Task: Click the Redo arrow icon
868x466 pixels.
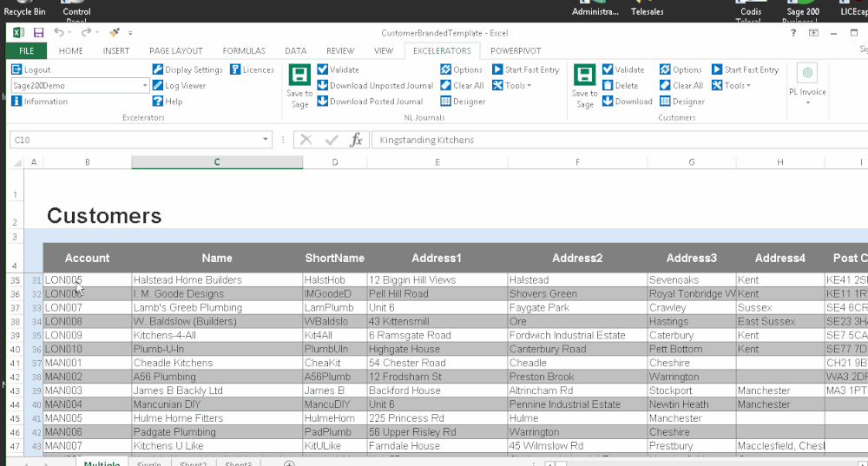Action: 86,33
